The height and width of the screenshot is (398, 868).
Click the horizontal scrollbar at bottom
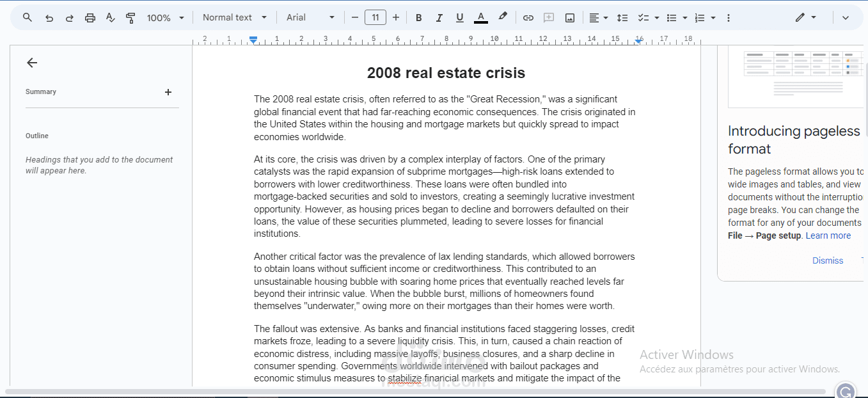tap(416, 392)
